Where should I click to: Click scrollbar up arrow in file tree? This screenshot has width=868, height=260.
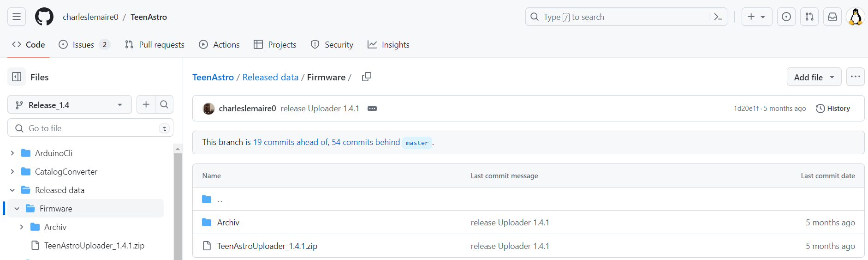(178, 149)
